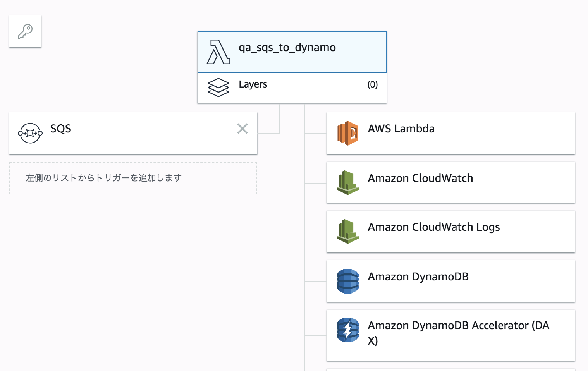Open the Layers row label
This screenshot has width=588, height=371.
coord(253,84)
